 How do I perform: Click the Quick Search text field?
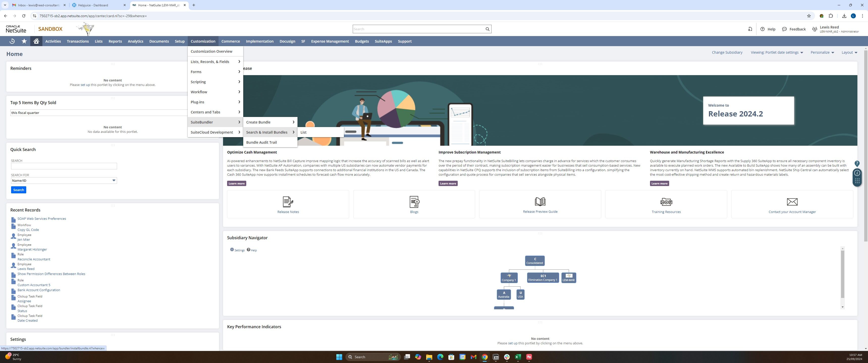[64, 166]
